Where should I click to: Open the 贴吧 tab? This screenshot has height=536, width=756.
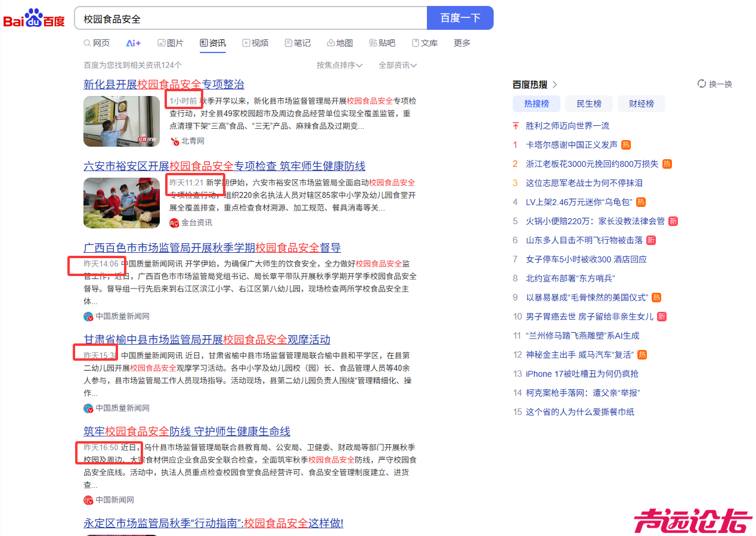click(x=382, y=43)
